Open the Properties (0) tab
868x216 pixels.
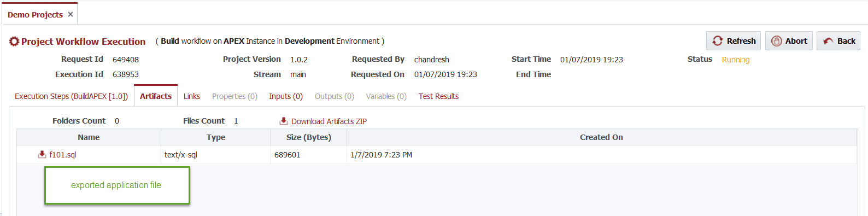[234, 96]
